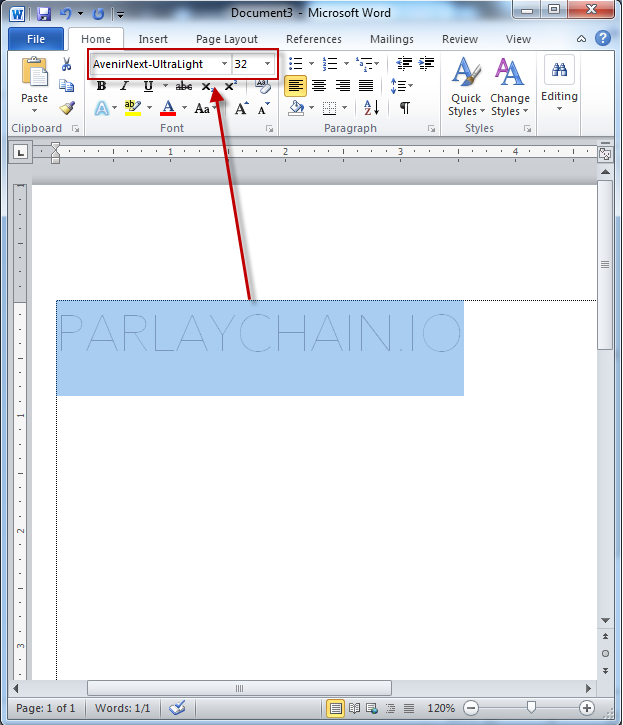Image resolution: width=623 pixels, height=725 pixels.
Task: Open the File tab
Action: coord(36,39)
